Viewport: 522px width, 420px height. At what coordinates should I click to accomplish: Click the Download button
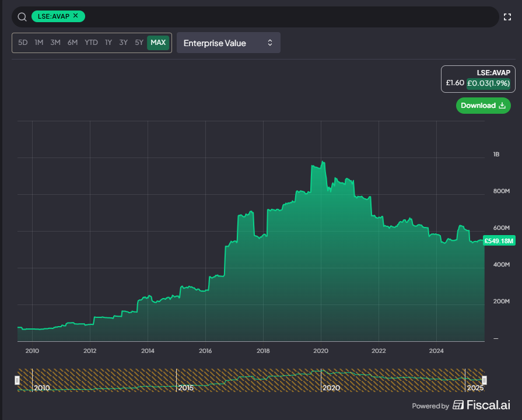tap(483, 106)
